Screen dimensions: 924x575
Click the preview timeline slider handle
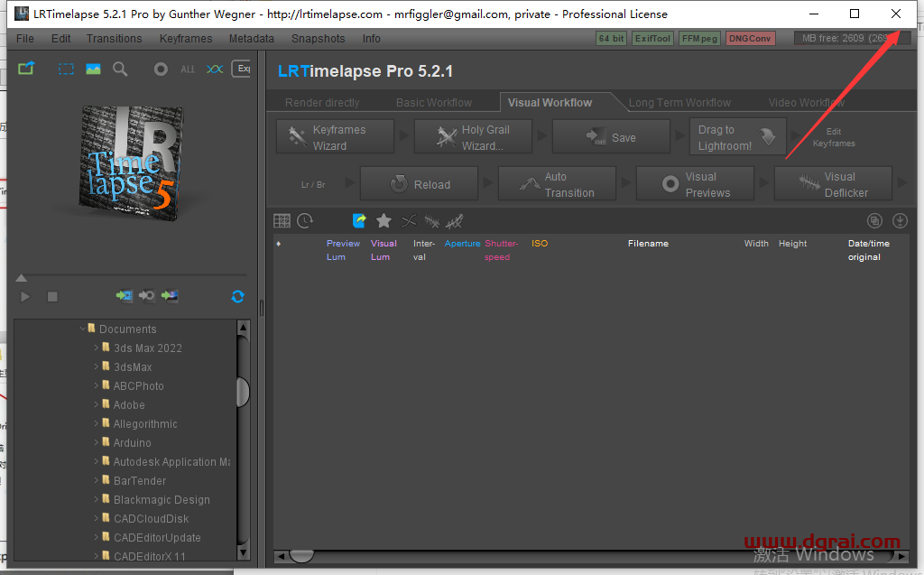point(22,278)
